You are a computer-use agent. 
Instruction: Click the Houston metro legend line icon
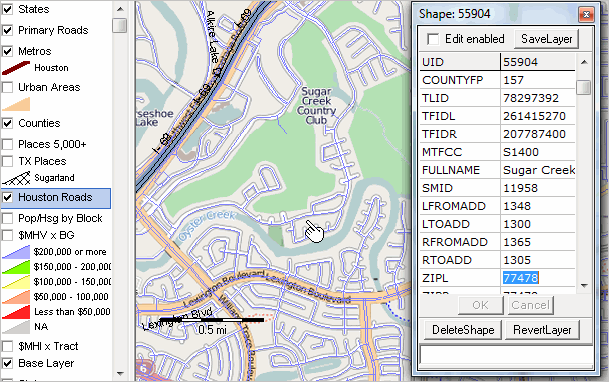(16, 68)
